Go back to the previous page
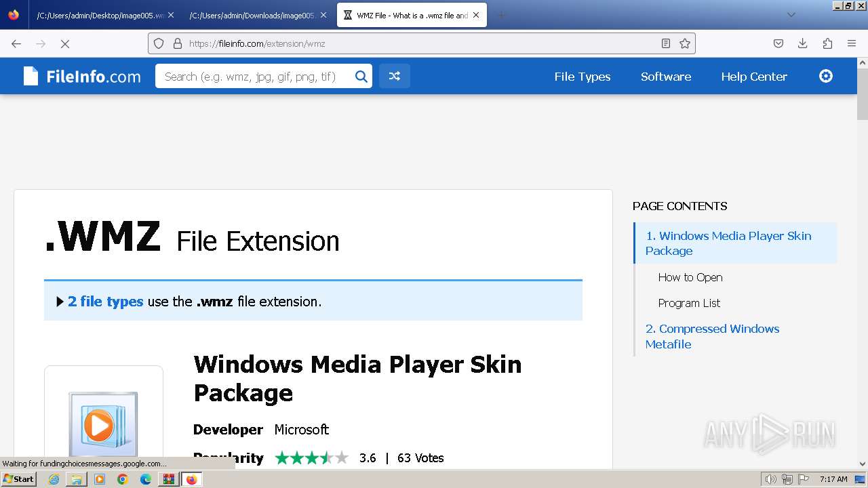868x488 pixels. (16, 43)
